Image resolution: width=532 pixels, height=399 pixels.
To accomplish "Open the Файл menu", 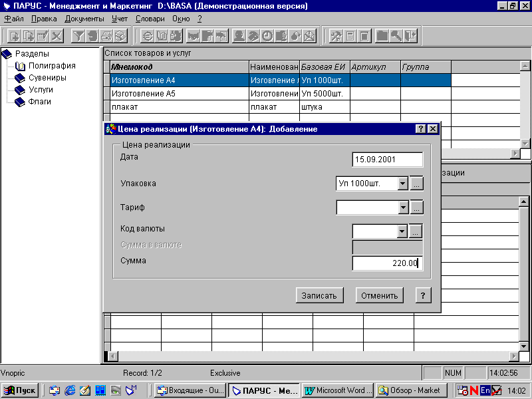I will tap(14, 19).
